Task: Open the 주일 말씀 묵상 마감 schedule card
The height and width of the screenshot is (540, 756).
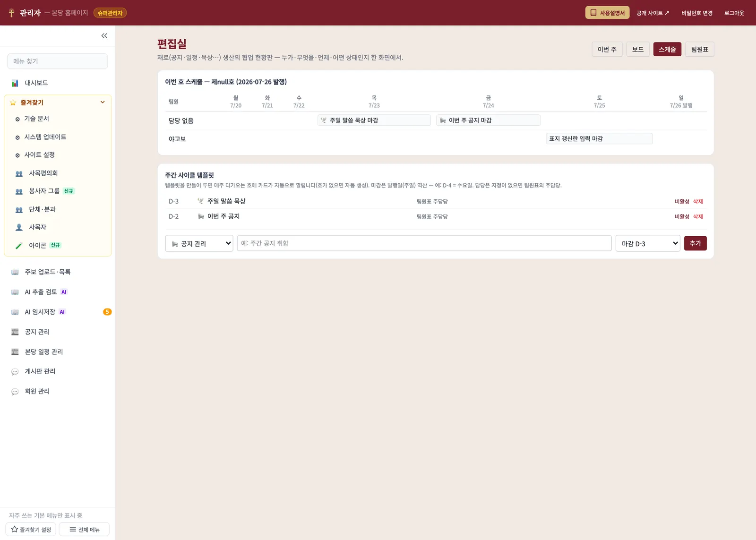Action: 374,120
